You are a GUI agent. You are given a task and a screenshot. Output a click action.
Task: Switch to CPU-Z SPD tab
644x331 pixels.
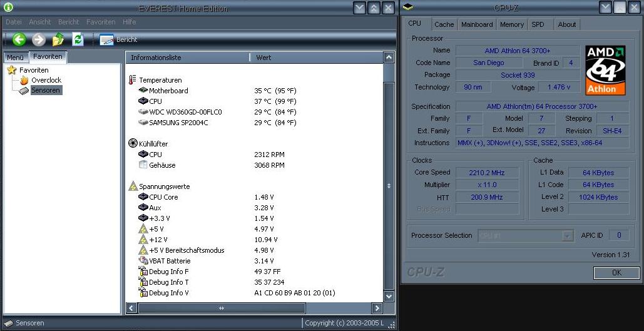click(x=538, y=24)
